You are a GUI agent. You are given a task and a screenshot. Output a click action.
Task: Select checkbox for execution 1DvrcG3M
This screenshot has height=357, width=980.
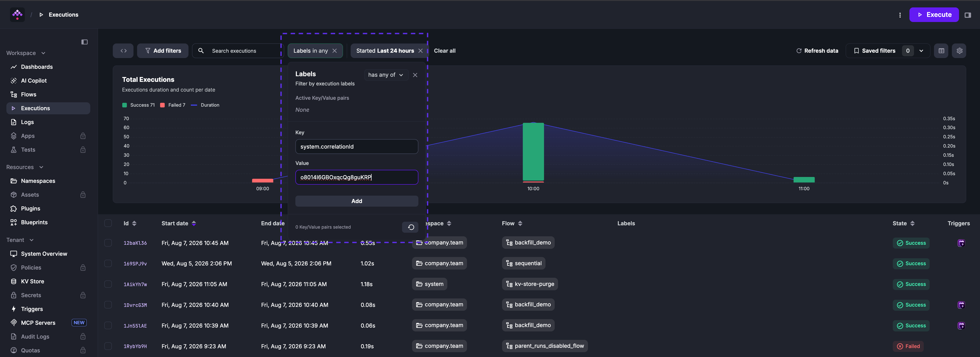[x=108, y=305]
